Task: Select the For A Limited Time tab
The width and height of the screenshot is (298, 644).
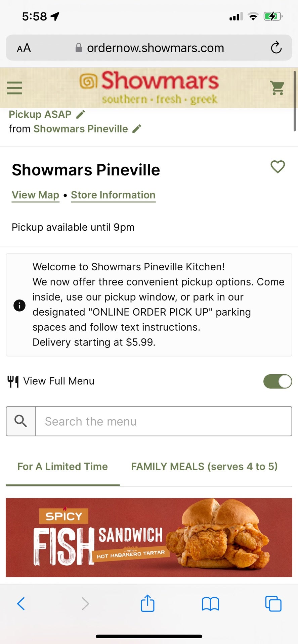Action: point(62,466)
